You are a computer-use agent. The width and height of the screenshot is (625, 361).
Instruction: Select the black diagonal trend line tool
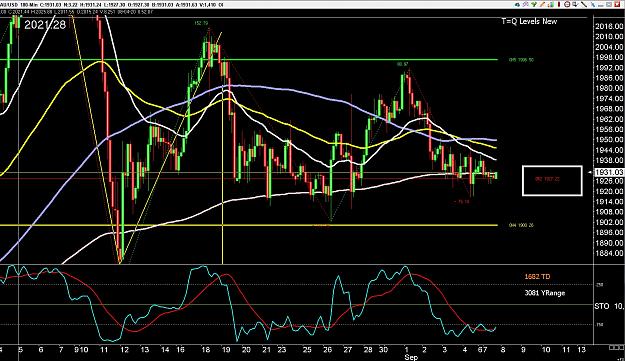point(584,4)
